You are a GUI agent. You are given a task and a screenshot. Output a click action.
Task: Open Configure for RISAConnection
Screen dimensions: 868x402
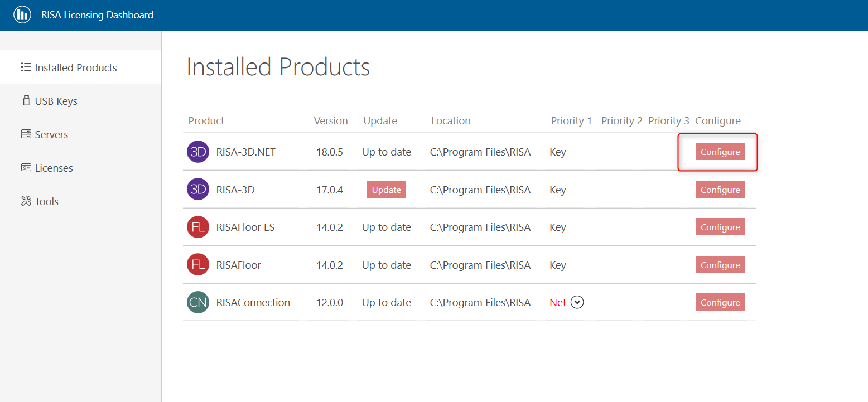(x=720, y=302)
